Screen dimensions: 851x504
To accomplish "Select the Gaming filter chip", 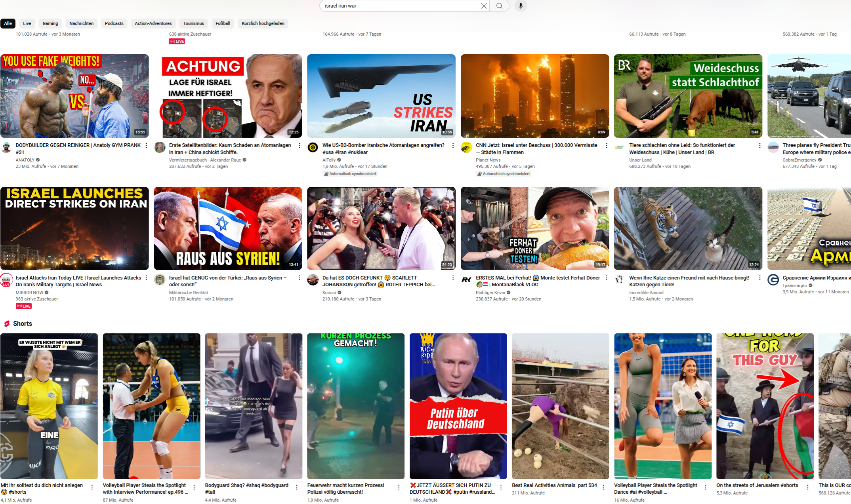I will [50, 23].
